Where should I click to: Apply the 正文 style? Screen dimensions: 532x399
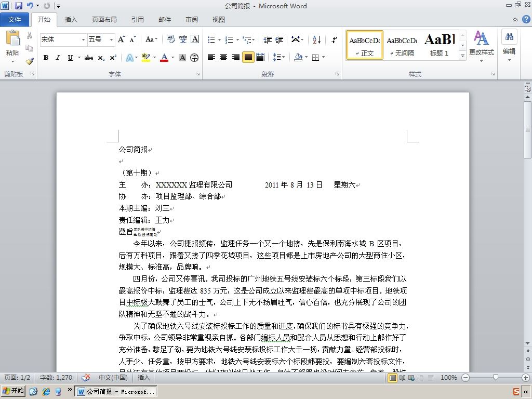coord(365,45)
